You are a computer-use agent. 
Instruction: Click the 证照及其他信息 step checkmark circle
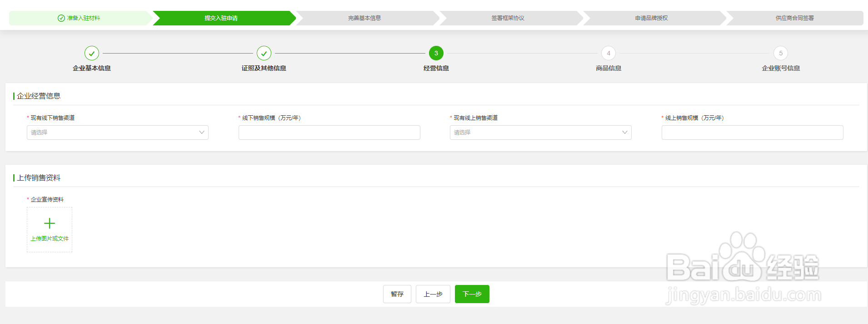click(x=264, y=53)
